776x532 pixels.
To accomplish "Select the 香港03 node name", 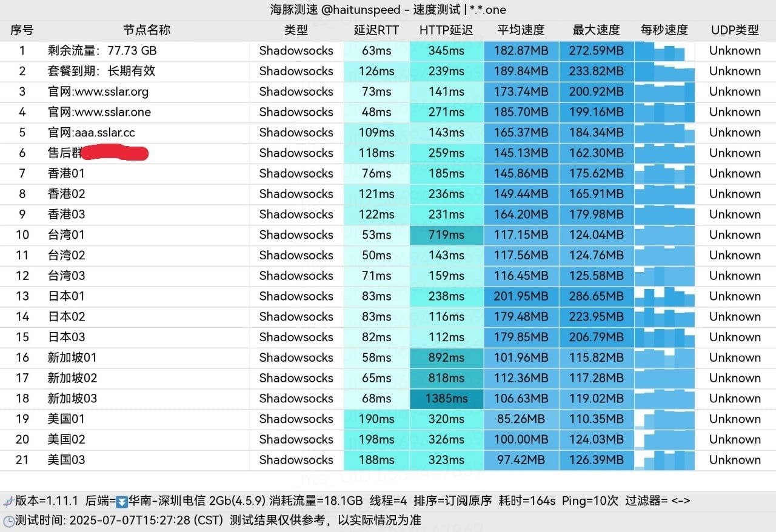I will pyautogui.click(x=67, y=214).
